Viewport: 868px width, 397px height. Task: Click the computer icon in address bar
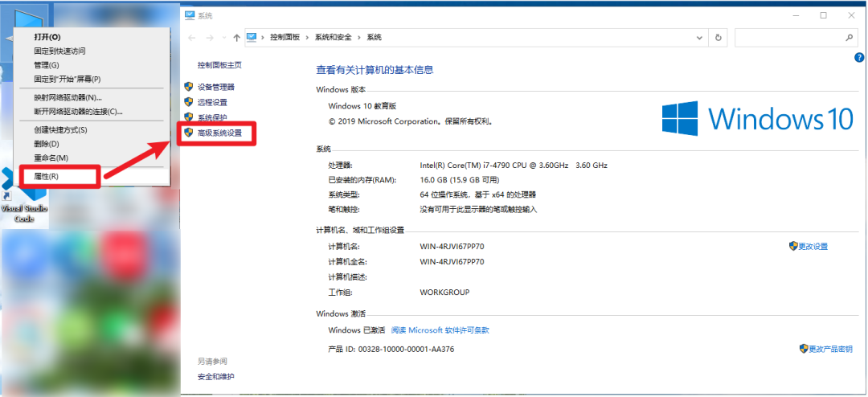(x=252, y=37)
